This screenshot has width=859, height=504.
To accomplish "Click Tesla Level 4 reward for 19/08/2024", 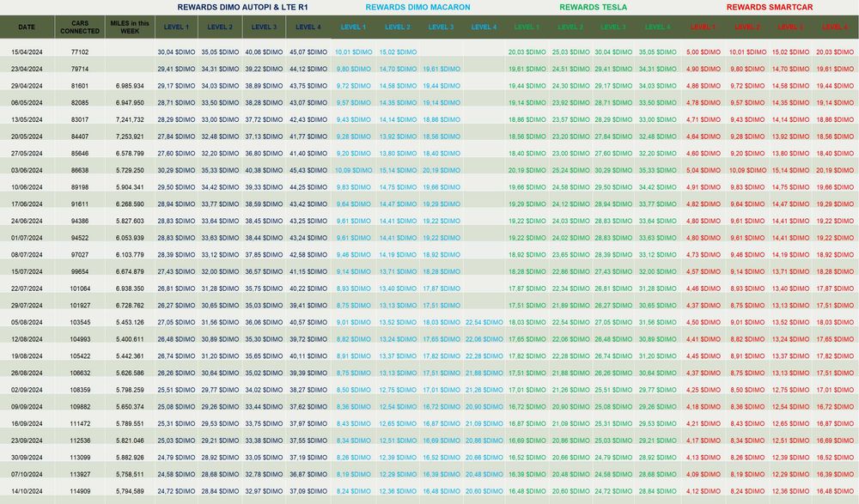I will click(x=658, y=356).
